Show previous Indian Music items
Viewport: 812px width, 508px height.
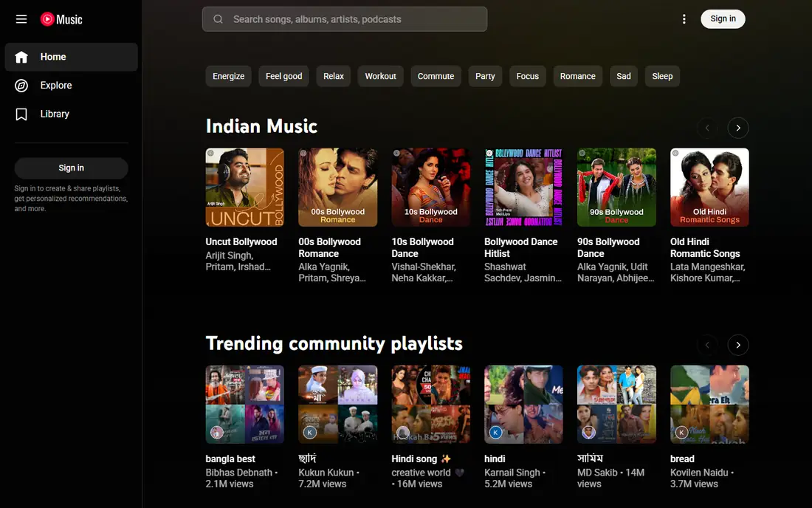click(x=707, y=128)
